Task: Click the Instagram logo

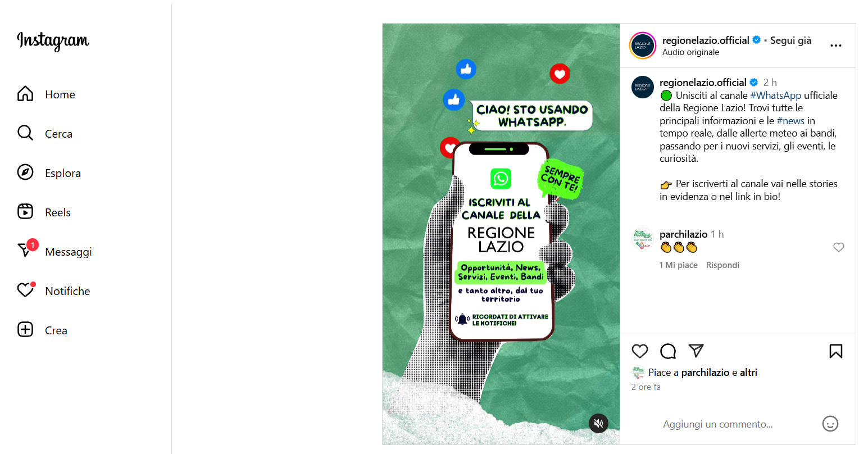Action: pos(53,40)
